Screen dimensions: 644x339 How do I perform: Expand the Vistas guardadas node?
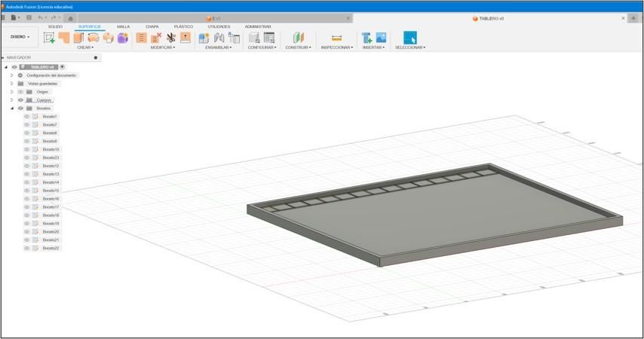(12, 84)
